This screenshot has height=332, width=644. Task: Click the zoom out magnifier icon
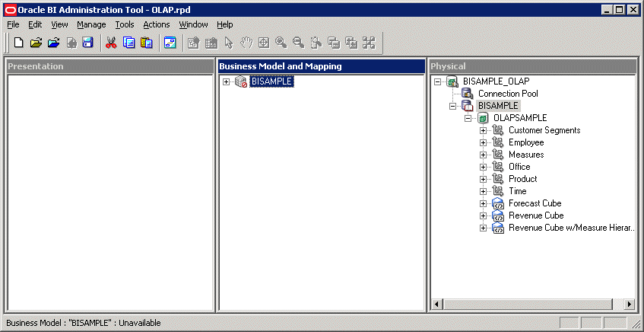pos(299,43)
